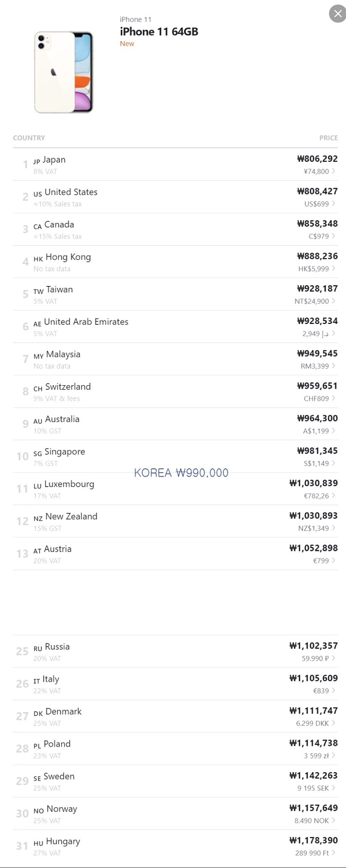Open the Luxembourg country entry
This screenshot has width=346, height=868.
coord(69,484)
